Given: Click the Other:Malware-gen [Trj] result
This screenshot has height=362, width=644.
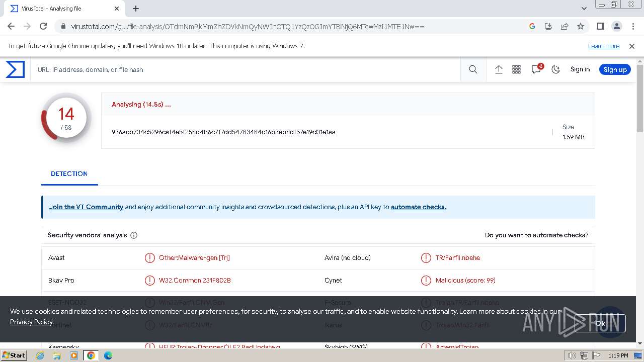Looking at the screenshot, I should click(194, 258).
